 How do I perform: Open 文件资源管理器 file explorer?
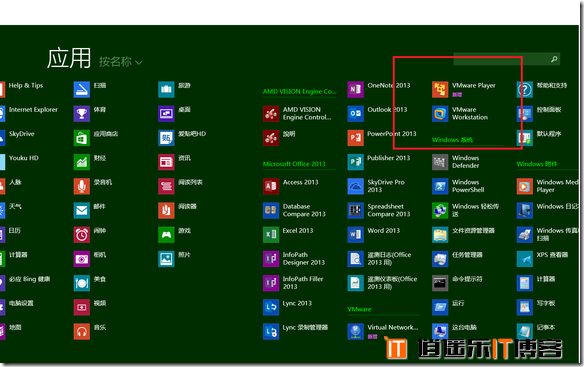(464, 235)
